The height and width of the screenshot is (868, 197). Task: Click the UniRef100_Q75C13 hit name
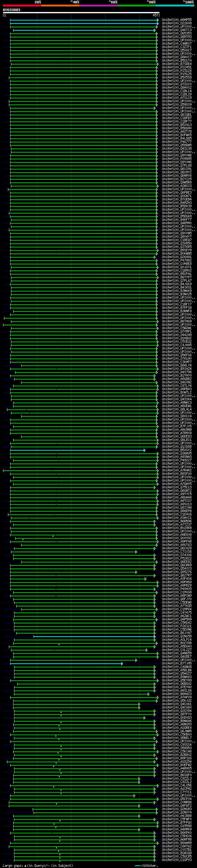point(176,487)
